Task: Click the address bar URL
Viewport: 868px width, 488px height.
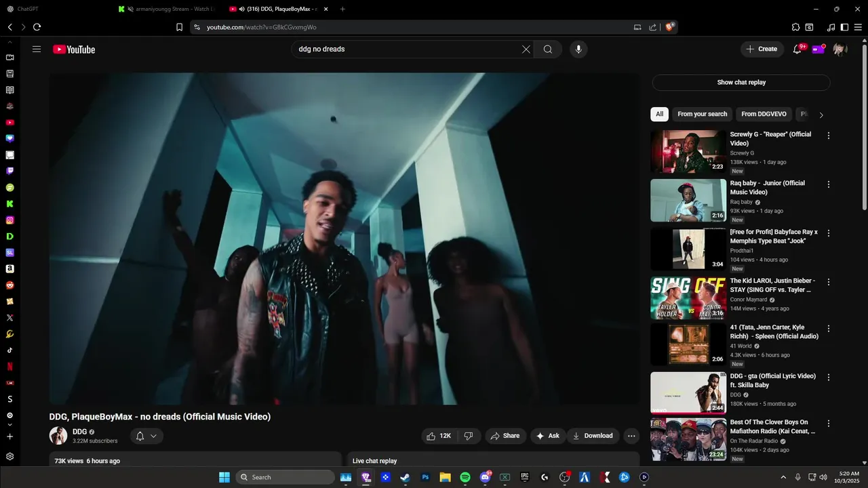Action: (x=262, y=27)
